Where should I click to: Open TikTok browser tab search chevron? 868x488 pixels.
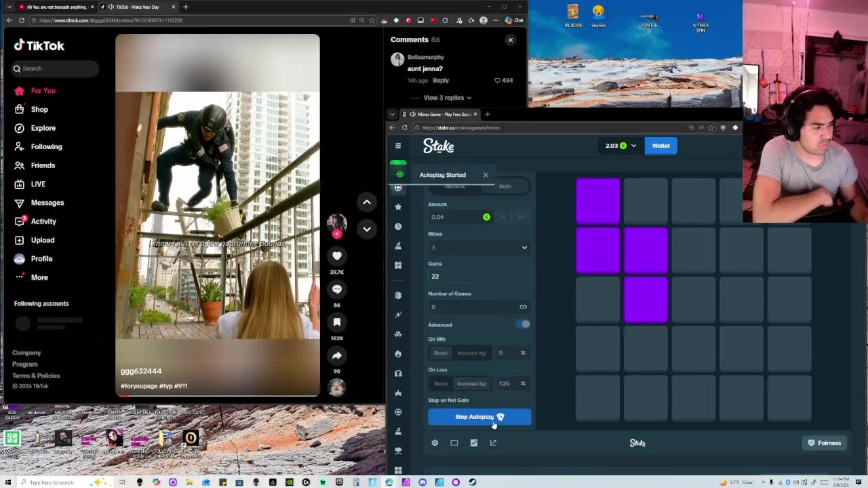(x=9, y=7)
